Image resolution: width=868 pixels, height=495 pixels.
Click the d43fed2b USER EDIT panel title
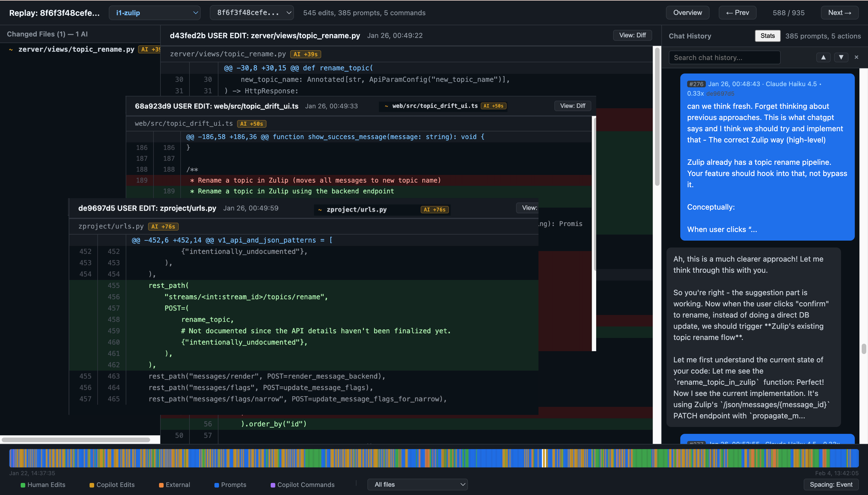pyautogui.click(x=265, y=35)
